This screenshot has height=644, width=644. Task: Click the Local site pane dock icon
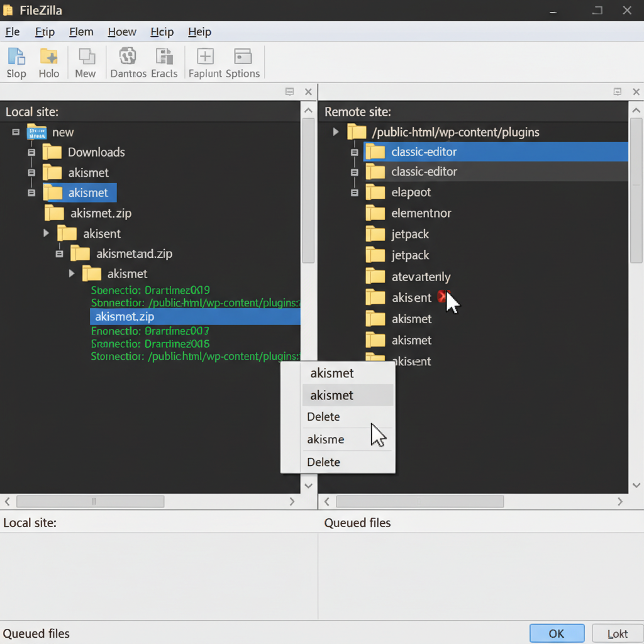[289, 92]
